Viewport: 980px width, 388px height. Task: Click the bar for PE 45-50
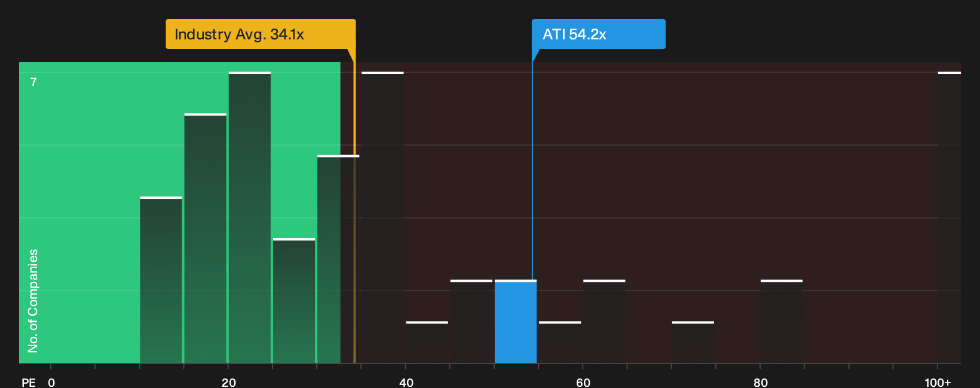(471, 321)
